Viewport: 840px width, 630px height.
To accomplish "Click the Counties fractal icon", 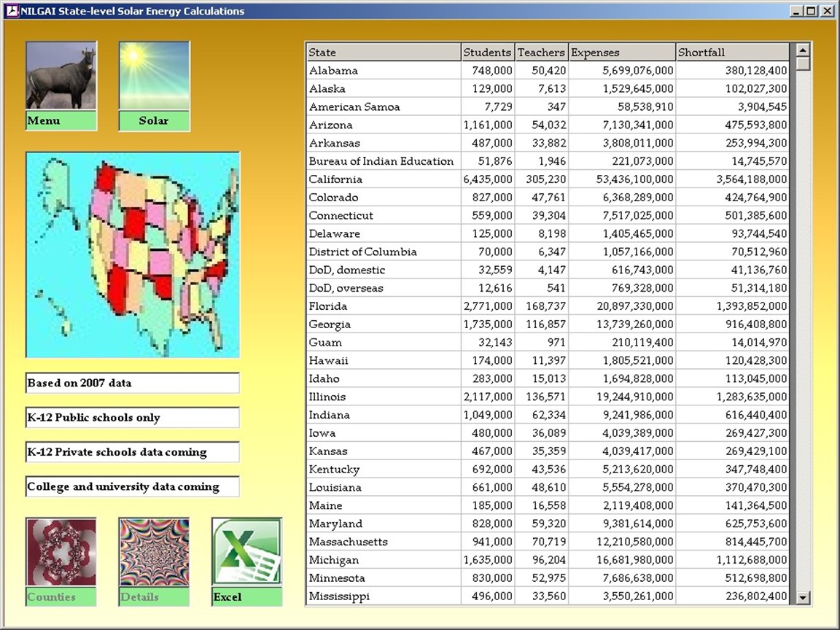I will click(x=61, y=552).
